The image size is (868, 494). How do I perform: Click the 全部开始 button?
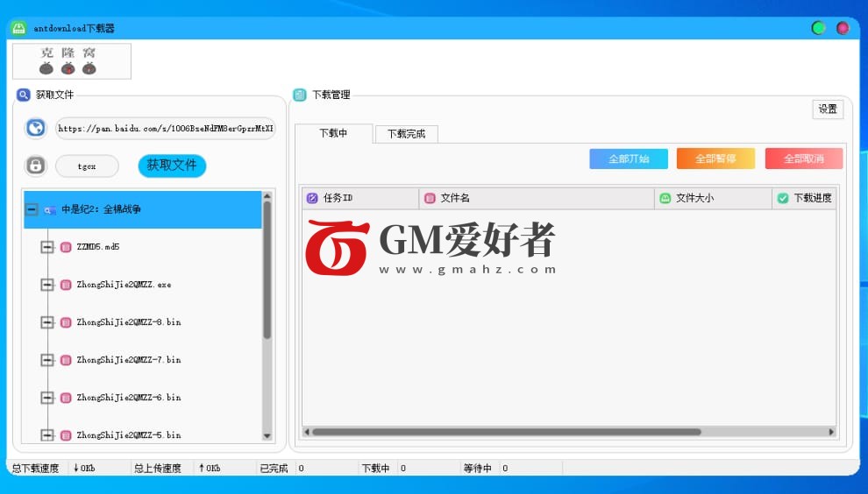tap(629, 159)
